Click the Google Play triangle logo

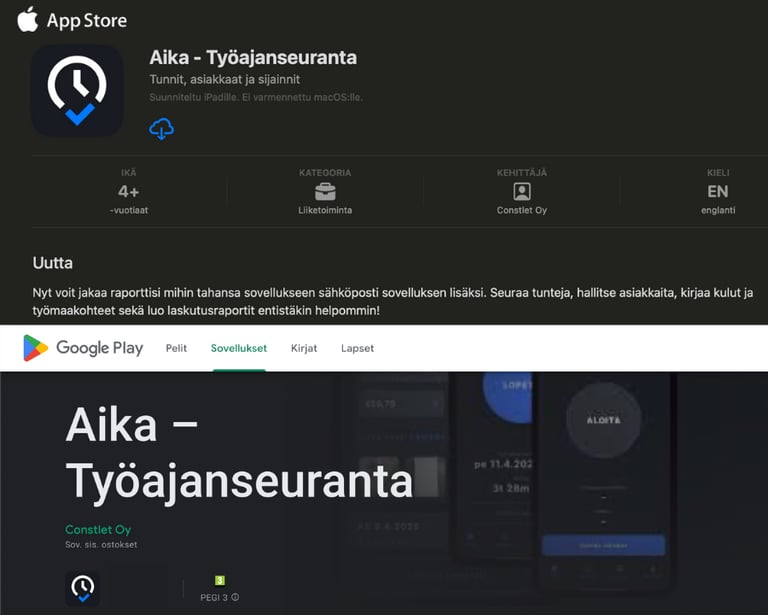coord(35,348)
